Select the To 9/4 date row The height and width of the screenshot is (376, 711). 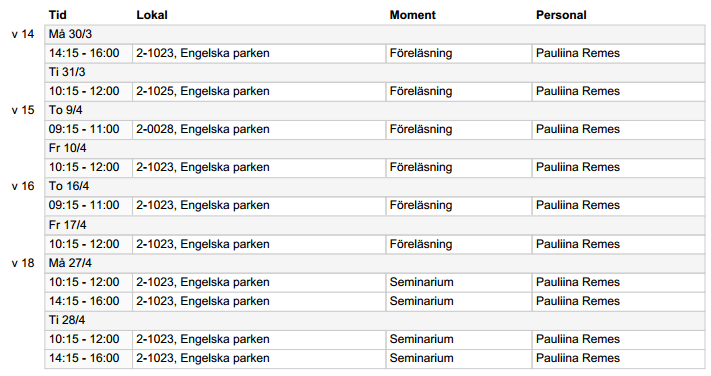click(375, 111)
